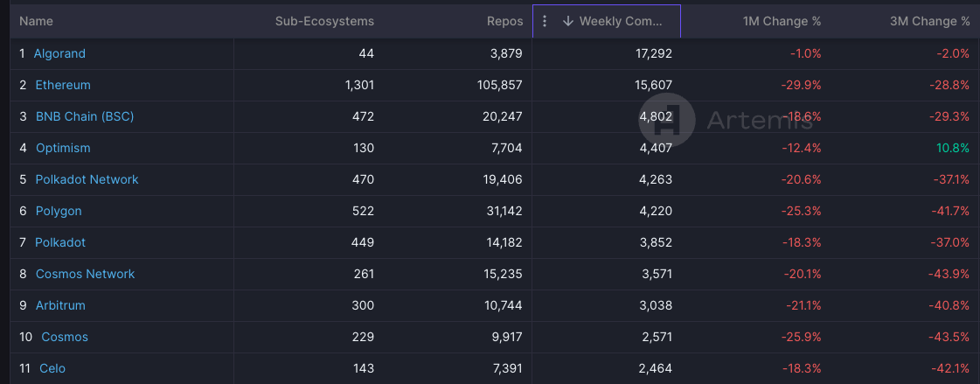Image resolution: width=980 pixels, height=384 pixels.
Task: Select Cosmos row's repos value 9,917
Action: 506,337
